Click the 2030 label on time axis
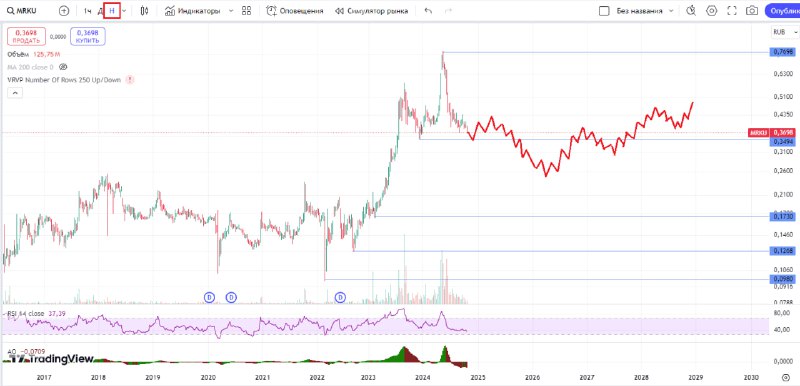Image resolution: width=800 pixels, height=386 pixels. pos(750,377)
